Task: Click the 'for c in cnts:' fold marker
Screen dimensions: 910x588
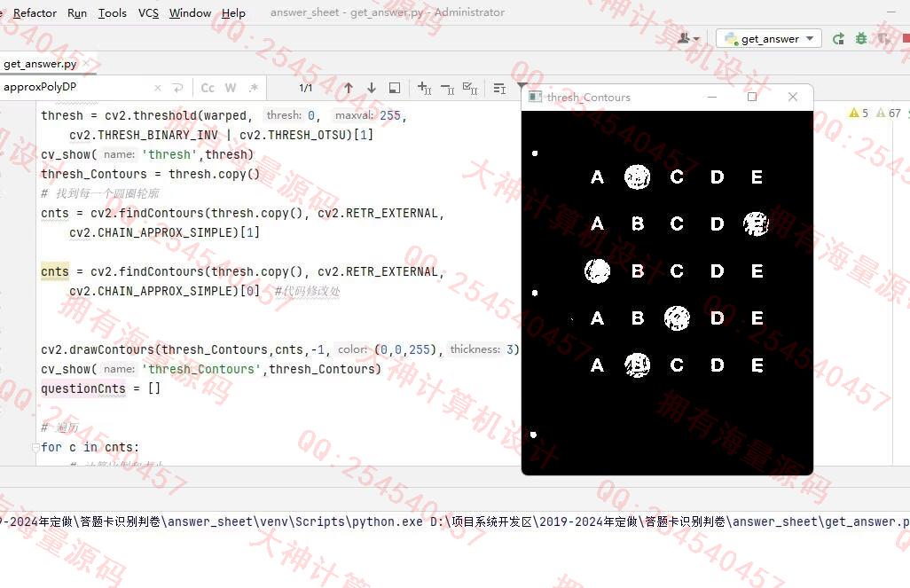Action: pyautogui.click(x=35, y=448)
